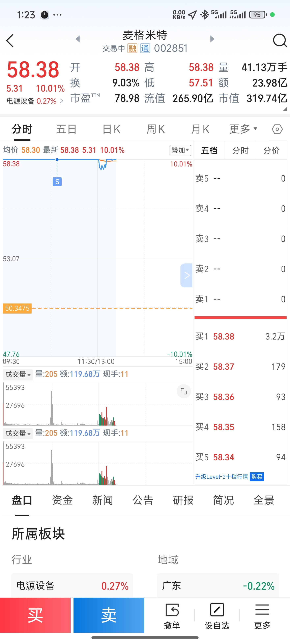Open 更多 hamburger menu at bottom
The height and width of the screenshot is (644, 290).
pyautogui.click(x=262, y=616)
